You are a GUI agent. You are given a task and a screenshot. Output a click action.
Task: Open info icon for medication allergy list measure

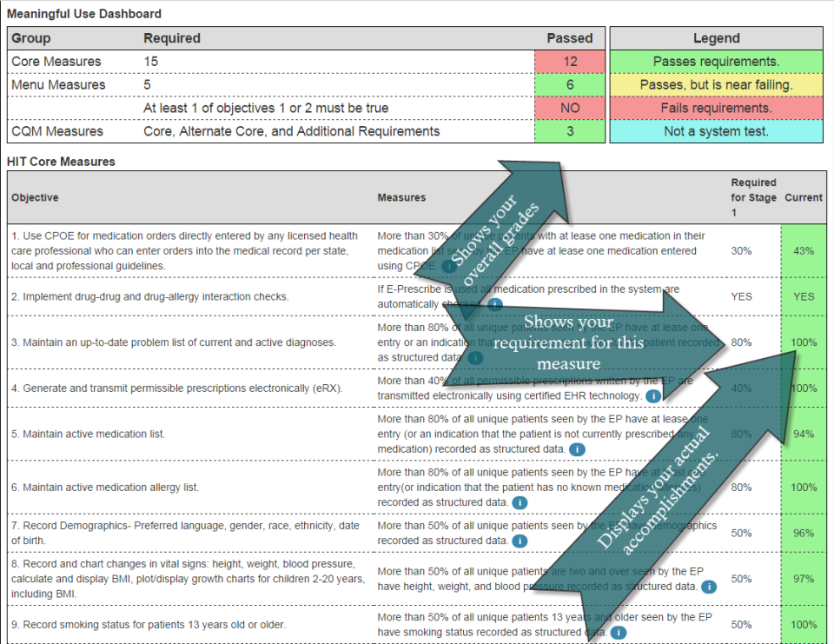[x=520, y=501]
